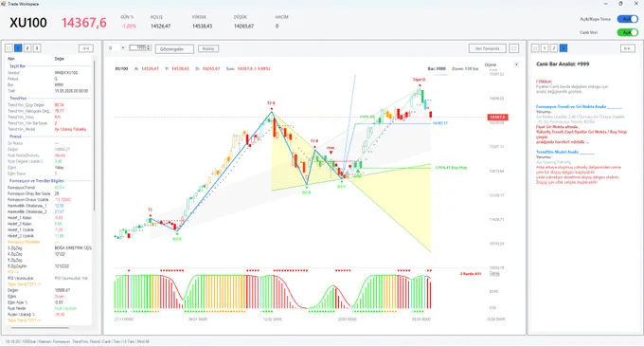Viewport: 644px width, 347px height.
Task: Click the 12916,41 Buy Stop label
Action: point(451,167)
